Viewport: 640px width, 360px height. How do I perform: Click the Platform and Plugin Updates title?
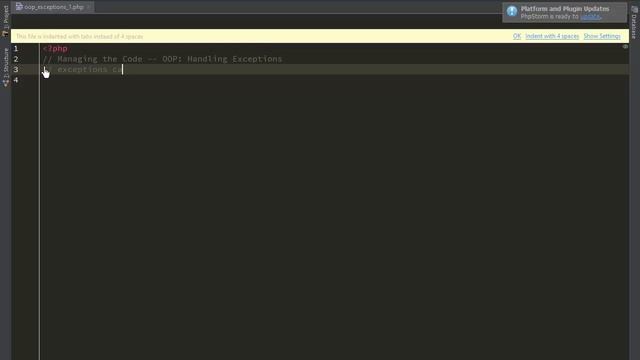pyautogui.click(x=565, y=9)
